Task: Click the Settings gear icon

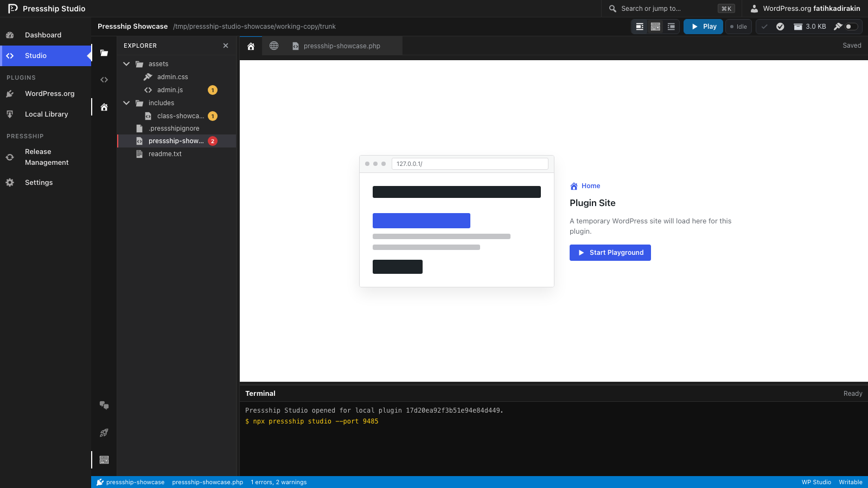Action: coord(10,183)
